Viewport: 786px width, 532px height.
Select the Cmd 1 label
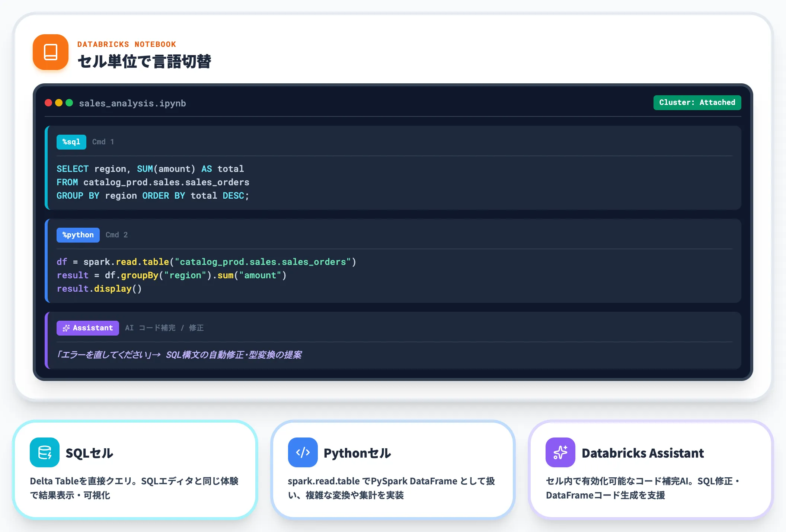[x=103, y=142]
